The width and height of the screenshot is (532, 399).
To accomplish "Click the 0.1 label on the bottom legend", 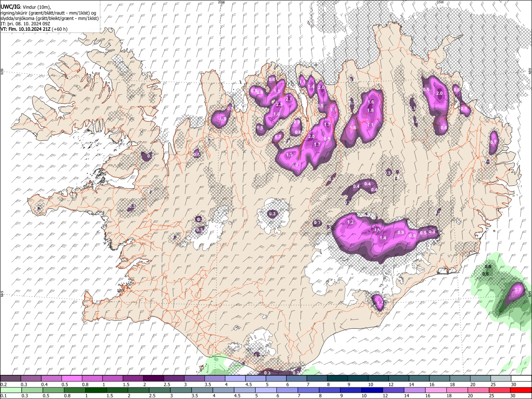I will pos(4,396).
